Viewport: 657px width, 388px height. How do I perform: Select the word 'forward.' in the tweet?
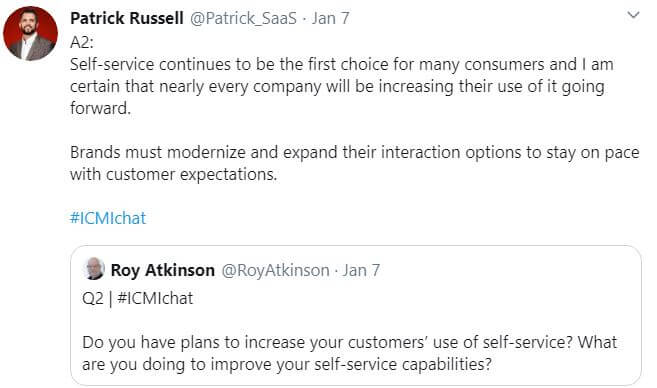(x=101, y=108)
